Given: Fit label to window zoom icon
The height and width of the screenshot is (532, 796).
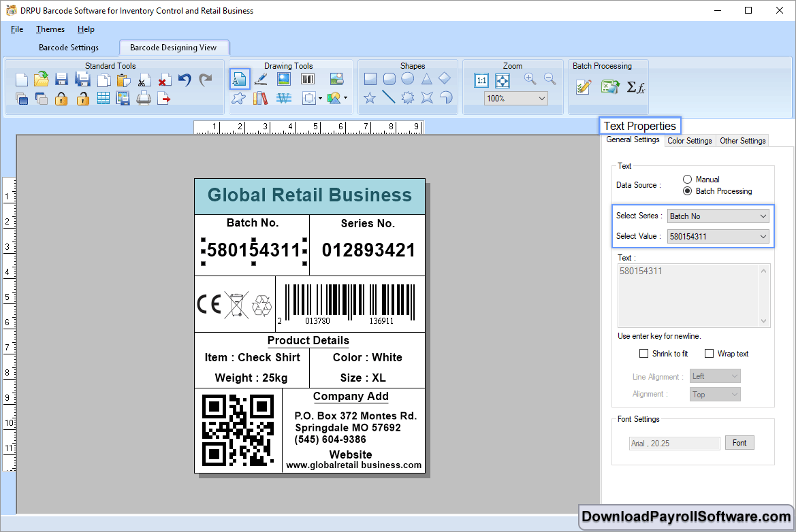Looking at the screenshot, I should click(503, 80).
